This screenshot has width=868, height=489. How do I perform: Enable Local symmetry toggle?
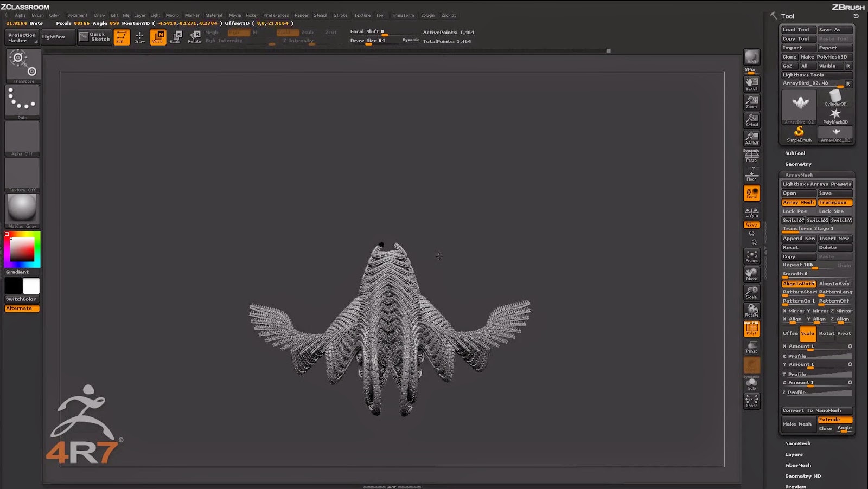(x=751, y=213)
